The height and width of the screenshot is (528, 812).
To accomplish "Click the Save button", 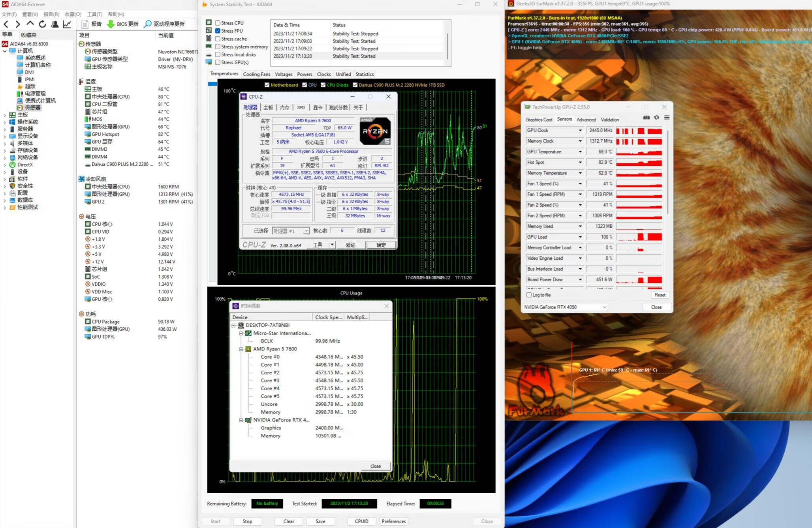I will pyautogui.click(x=321, y=521).
